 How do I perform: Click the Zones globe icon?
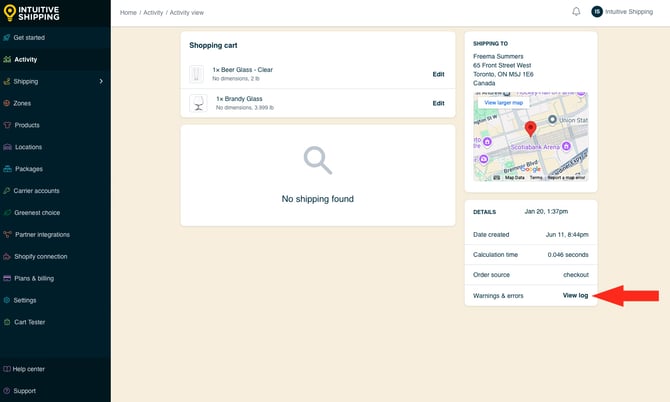pos(6,103)
